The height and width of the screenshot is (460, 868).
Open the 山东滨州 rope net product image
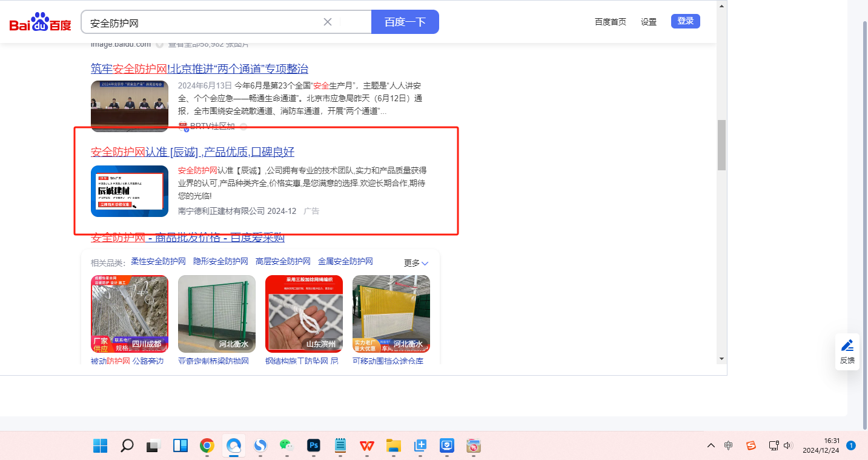[x=304, y=314]
